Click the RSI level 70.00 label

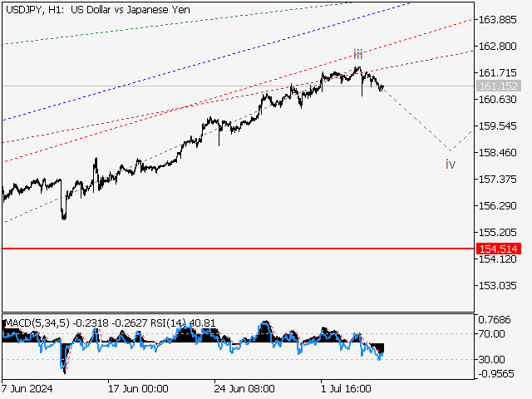[491, 334]
